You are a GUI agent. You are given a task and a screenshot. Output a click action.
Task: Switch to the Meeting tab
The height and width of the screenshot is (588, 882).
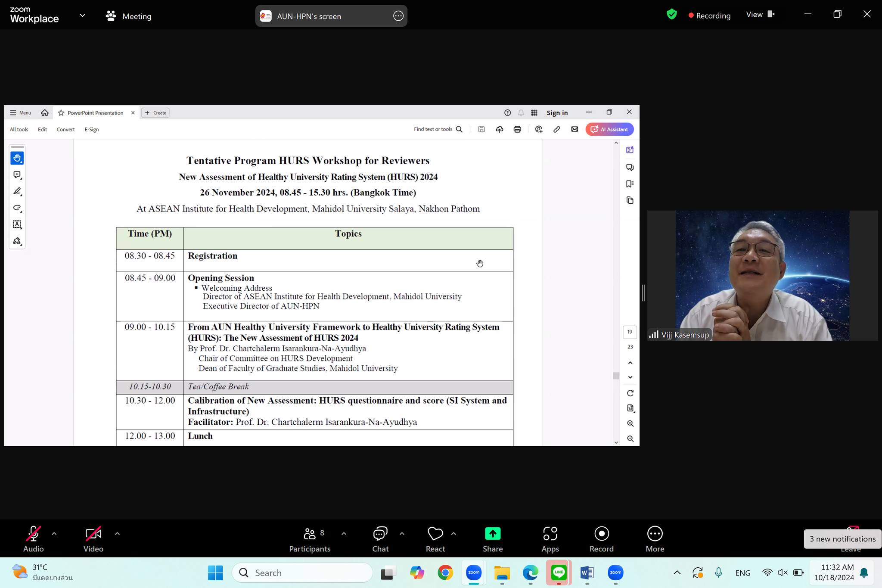[128, 16]
